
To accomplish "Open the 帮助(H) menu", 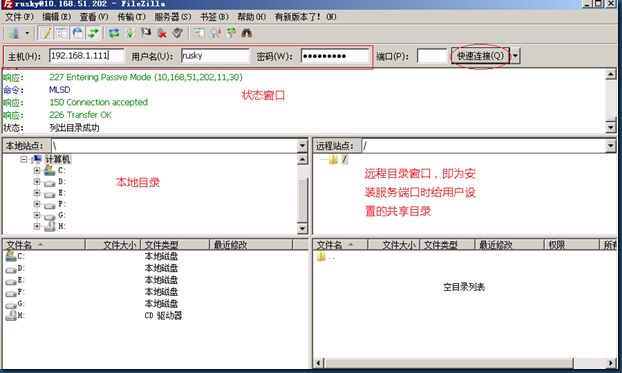I will point(251,17).
